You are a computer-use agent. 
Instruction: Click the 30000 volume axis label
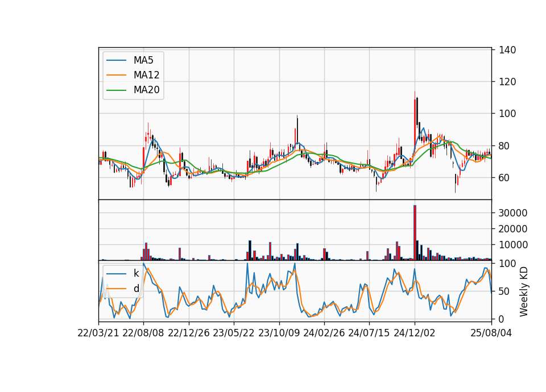point(513,213)
